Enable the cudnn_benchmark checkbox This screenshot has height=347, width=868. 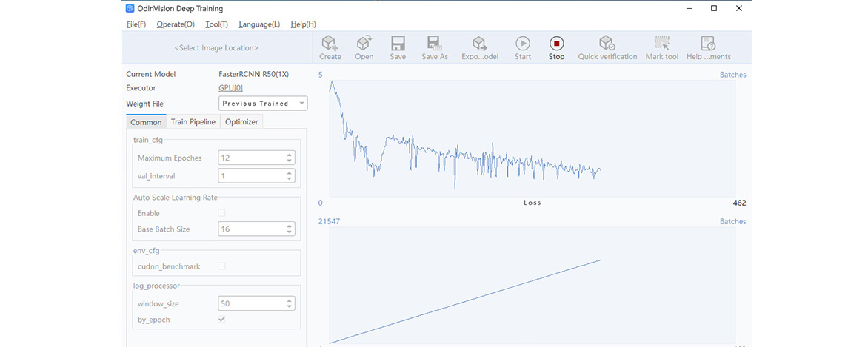pyautogui.click(x=221, y=266)
